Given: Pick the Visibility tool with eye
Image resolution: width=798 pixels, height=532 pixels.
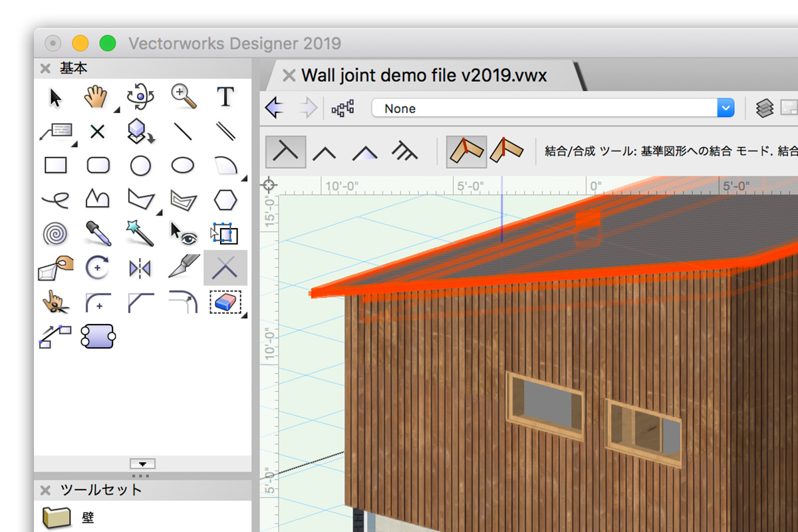Looking at the screenshot, I should pos(184,232).
